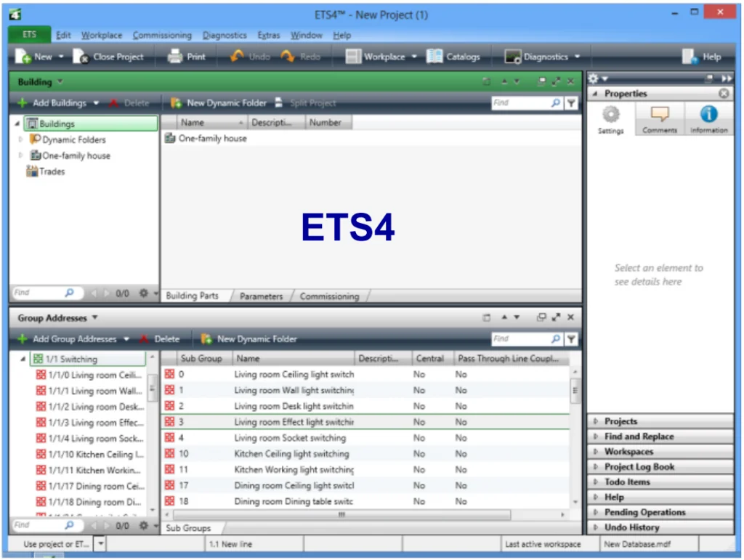Open the Extras menu

(269, 35)
